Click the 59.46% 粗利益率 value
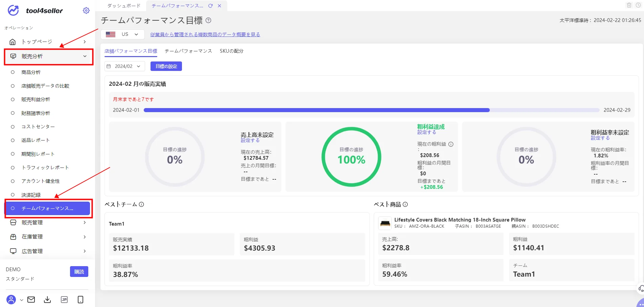Image resolution: width=644 pixels, height=307 pixels. 395,274
